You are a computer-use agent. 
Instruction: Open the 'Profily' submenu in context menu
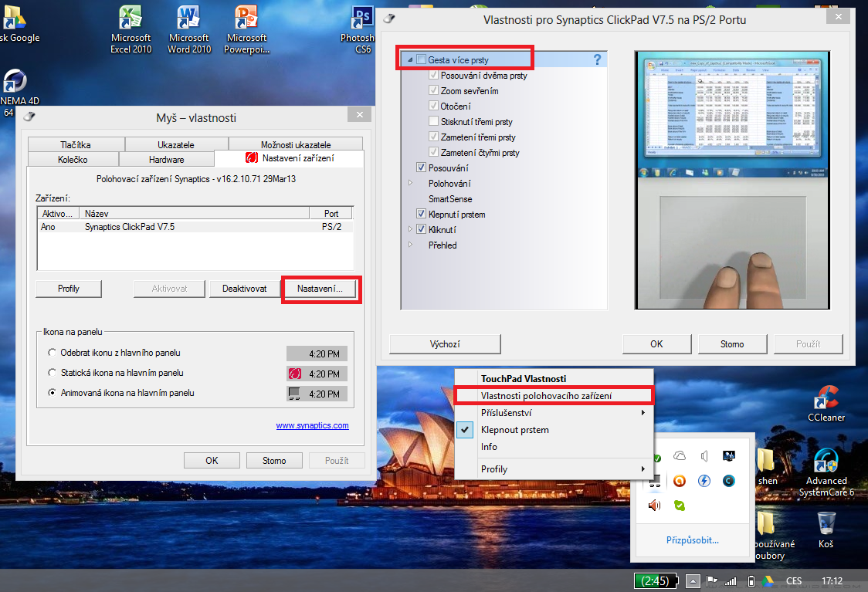pyautogui.click(x=554, y=469)
